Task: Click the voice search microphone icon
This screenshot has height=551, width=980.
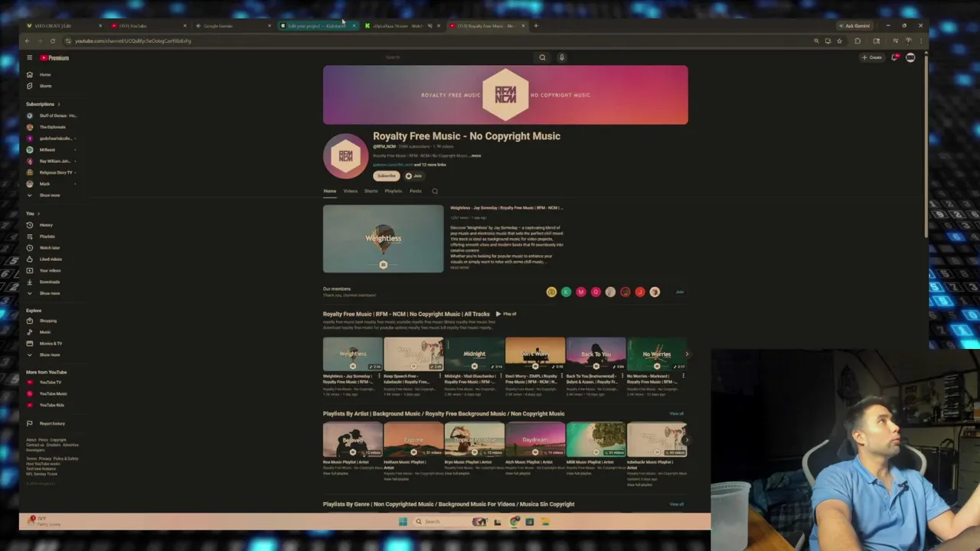Action: point(561,57)
